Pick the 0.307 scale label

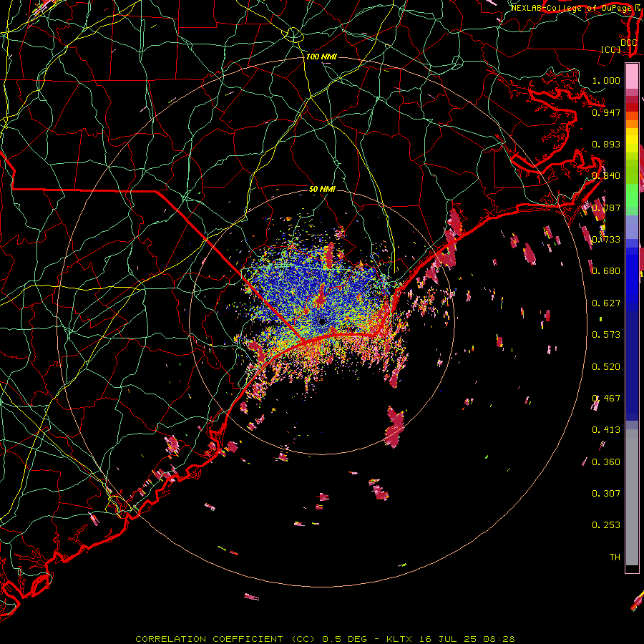[606, 493]
